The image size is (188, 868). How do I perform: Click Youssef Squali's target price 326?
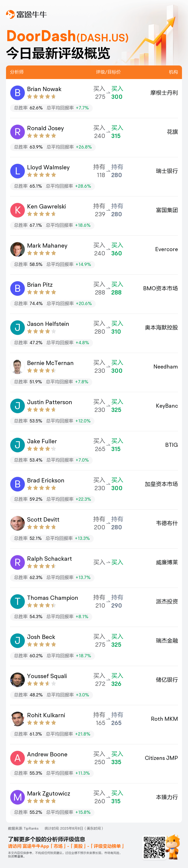116,683
